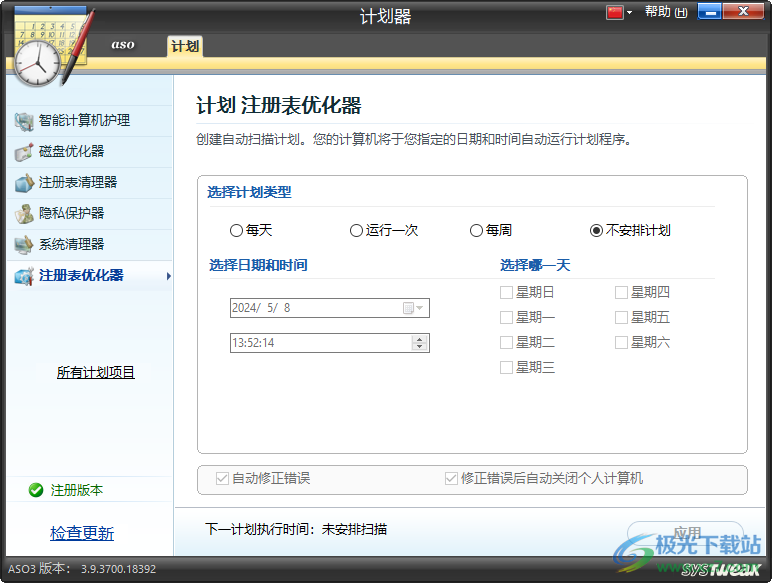This screenshot has height=583, width=772.
Task: Check the 星期一 checkbox
Action: [x=506, y=318]
